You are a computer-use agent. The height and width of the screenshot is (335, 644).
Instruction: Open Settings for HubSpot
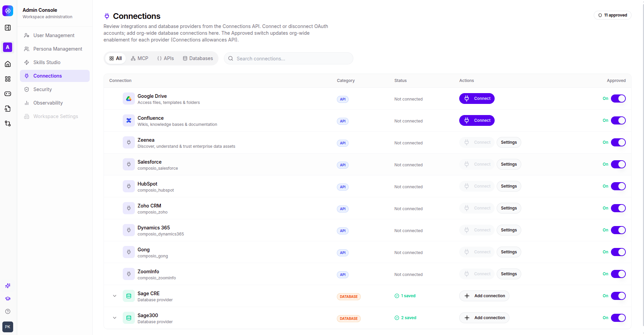[509, 186]
